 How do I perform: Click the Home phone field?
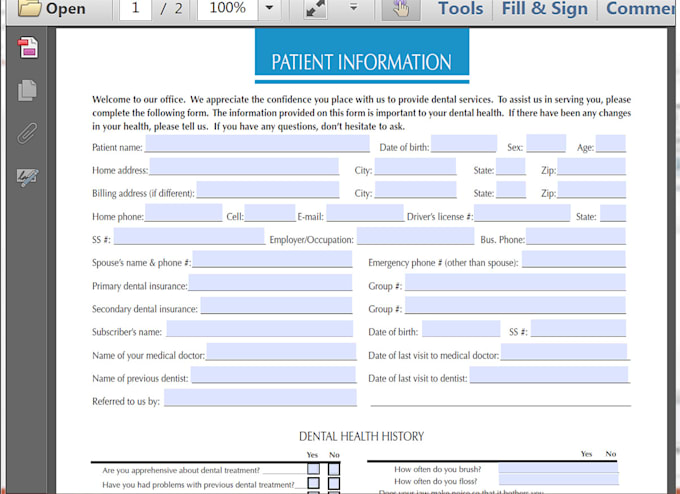(183, 213)
